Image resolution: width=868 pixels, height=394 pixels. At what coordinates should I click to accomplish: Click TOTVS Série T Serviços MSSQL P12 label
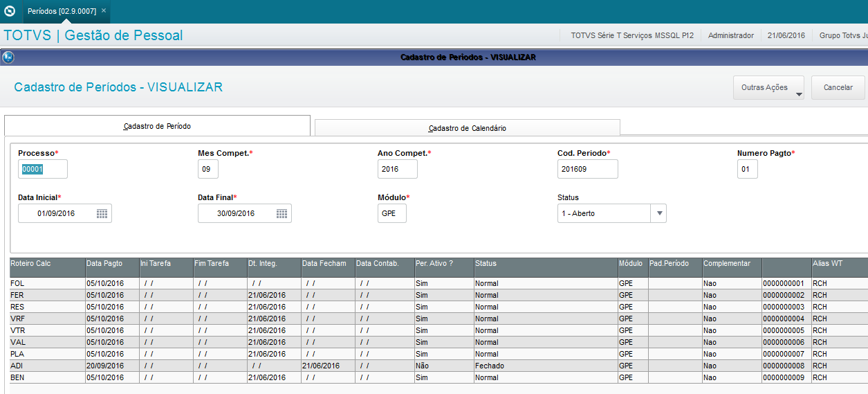(x=632, y=35)
